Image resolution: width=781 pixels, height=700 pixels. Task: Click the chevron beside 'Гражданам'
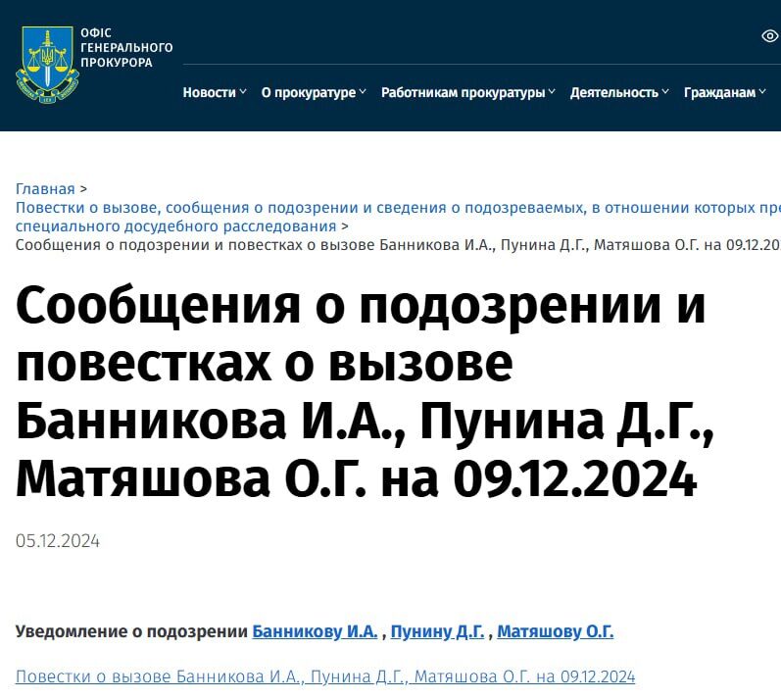tap(762, 92)
